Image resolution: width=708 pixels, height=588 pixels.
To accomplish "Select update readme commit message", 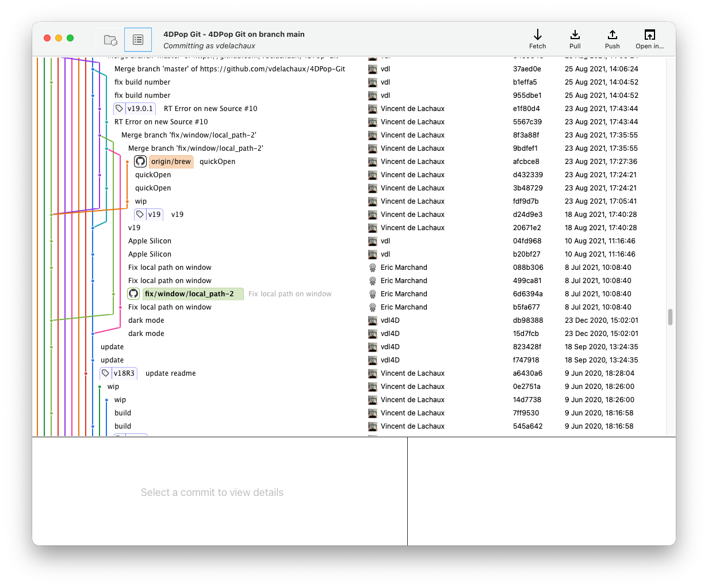I will 170,373.
